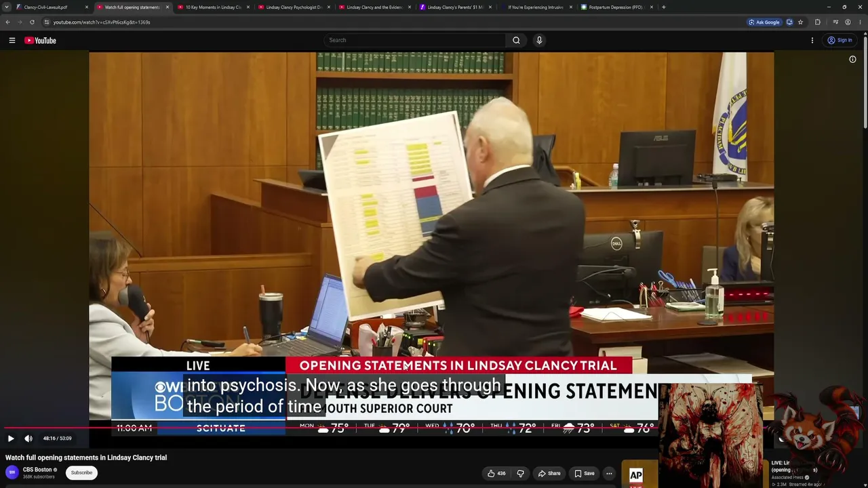The image size is (868, 488).
Task: Focus the YouTube search box
Action: (x=414, y=40)
